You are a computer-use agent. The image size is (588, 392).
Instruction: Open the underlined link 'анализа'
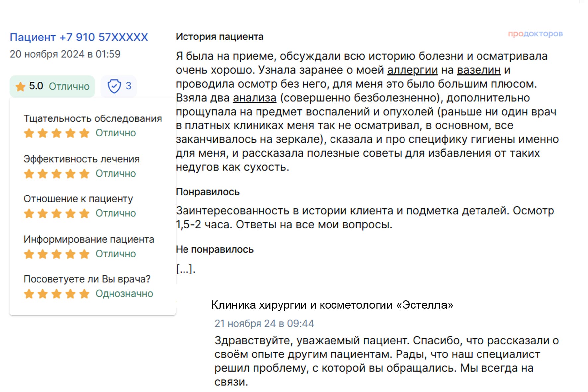[x=255, y=98]
